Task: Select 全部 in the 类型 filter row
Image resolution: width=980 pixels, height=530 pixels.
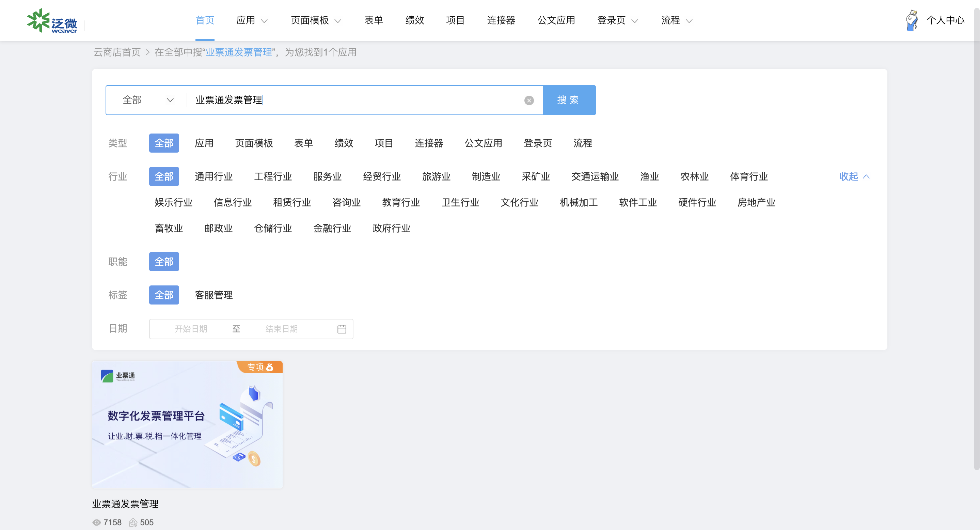Action: pos(164,143)
